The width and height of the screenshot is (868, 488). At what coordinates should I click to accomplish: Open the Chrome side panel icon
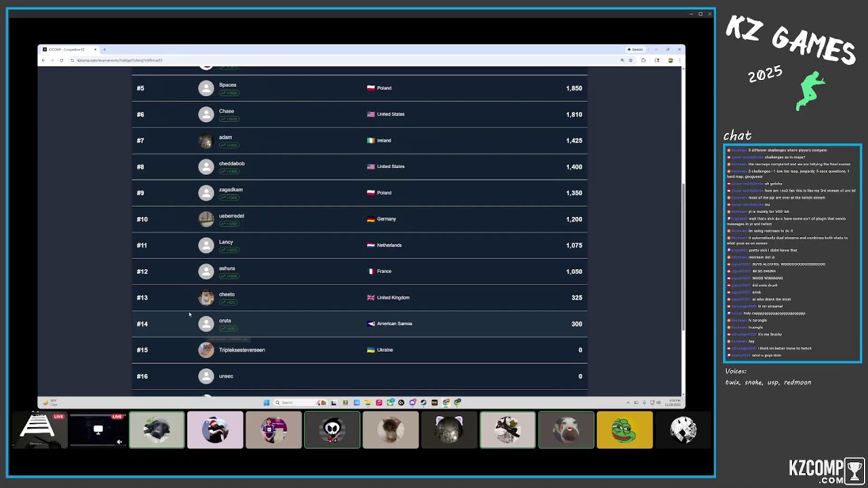pos(656,60)
